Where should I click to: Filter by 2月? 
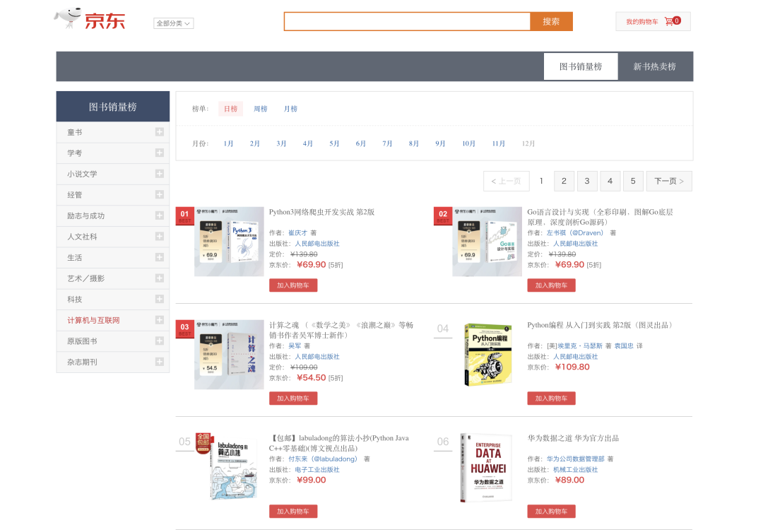(254, 143)
